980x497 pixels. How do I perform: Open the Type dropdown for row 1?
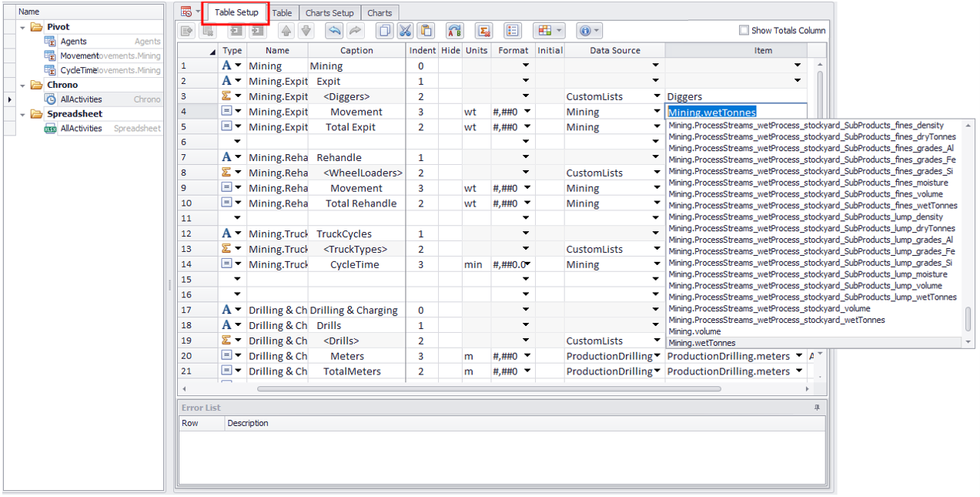tap(238, 66)
